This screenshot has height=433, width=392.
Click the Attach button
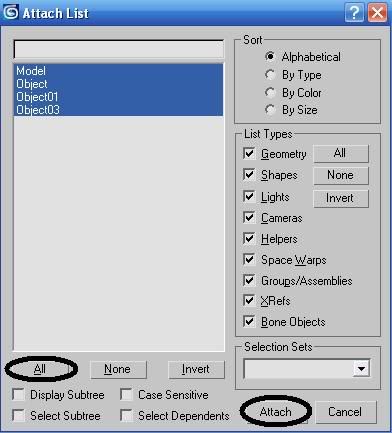[275, 412]
